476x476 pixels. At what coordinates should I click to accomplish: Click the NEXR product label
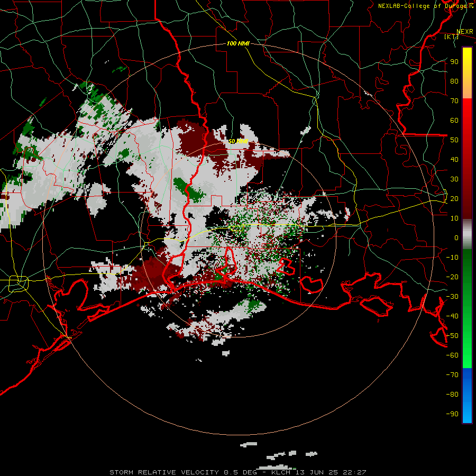(x=465, y=32)
